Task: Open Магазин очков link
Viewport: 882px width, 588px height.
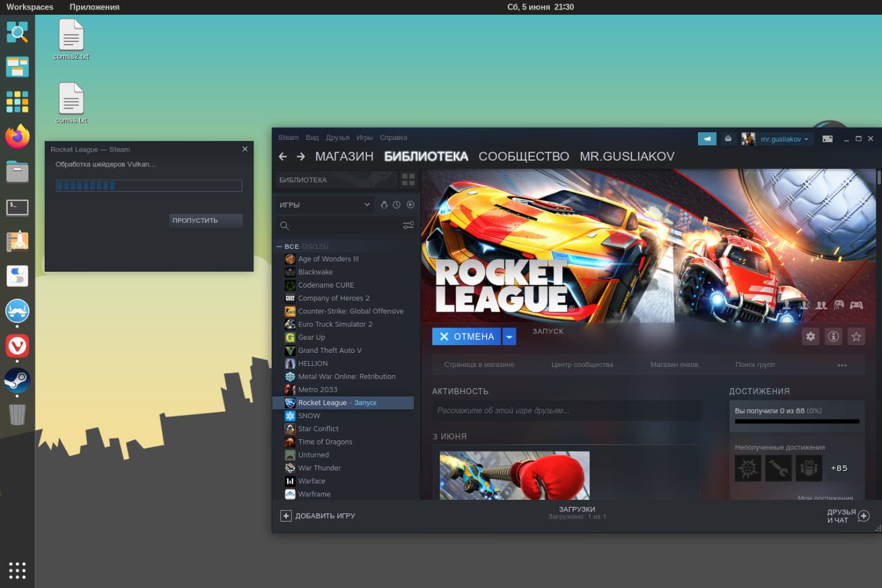Action: 674,365
